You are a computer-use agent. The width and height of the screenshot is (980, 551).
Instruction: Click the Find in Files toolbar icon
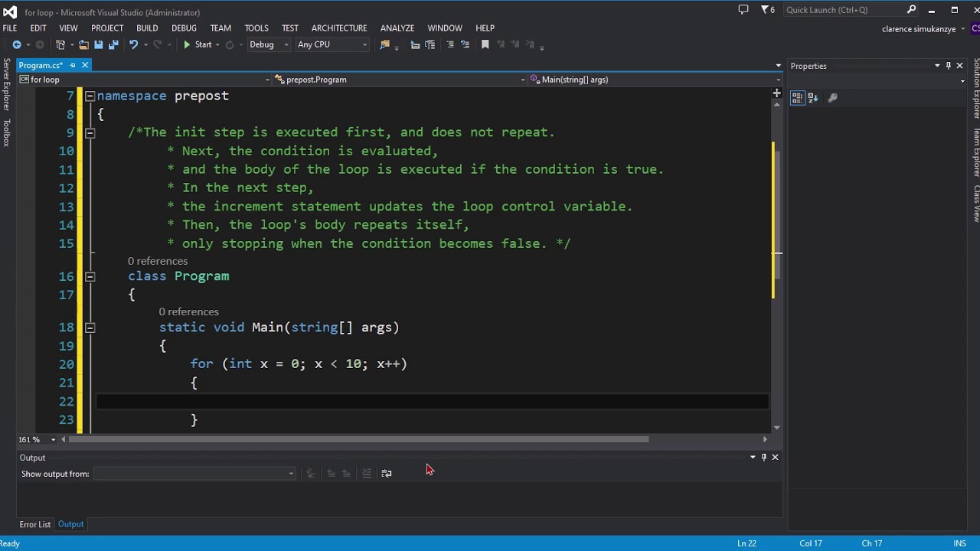pos(384,44)
